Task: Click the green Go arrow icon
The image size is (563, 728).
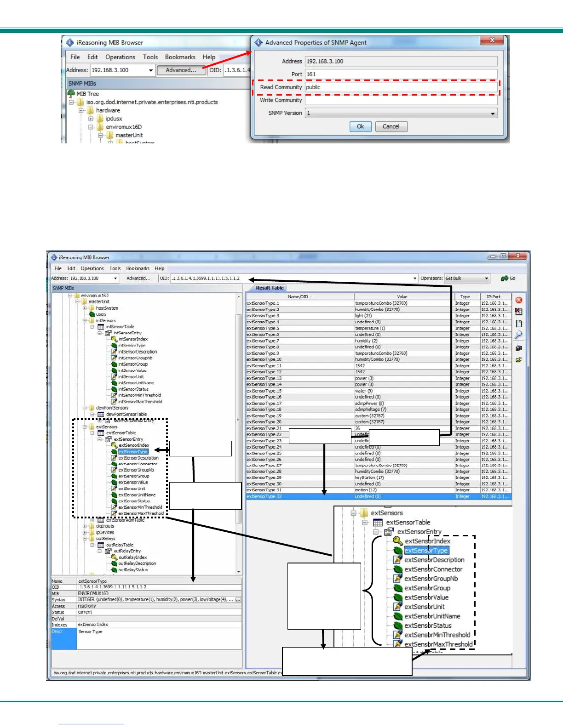Action: [505, 279]
